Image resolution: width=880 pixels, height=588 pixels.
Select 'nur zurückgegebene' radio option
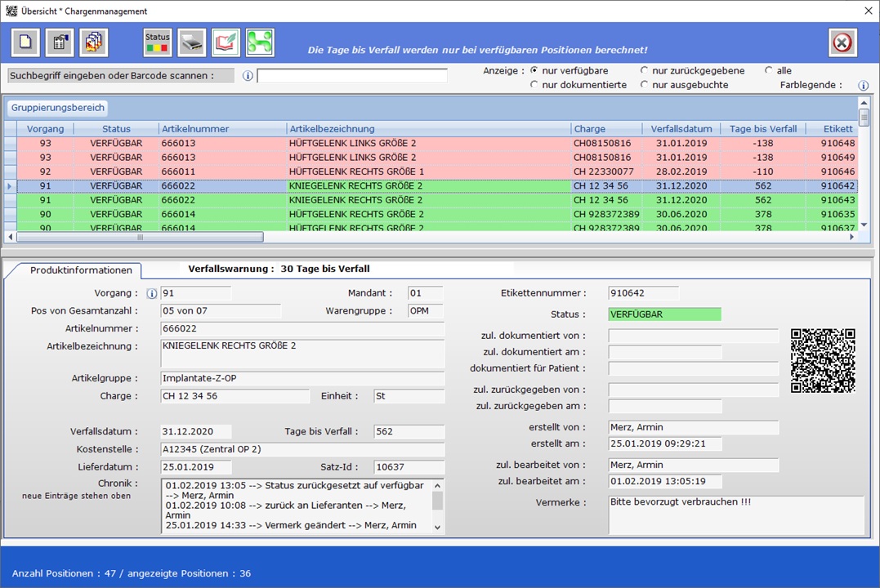pyautogui.click(x=644, y=71)
